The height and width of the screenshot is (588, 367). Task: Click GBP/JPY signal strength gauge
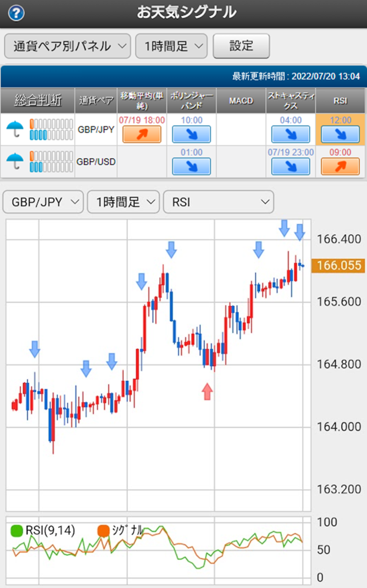click(x=51, y=129)
